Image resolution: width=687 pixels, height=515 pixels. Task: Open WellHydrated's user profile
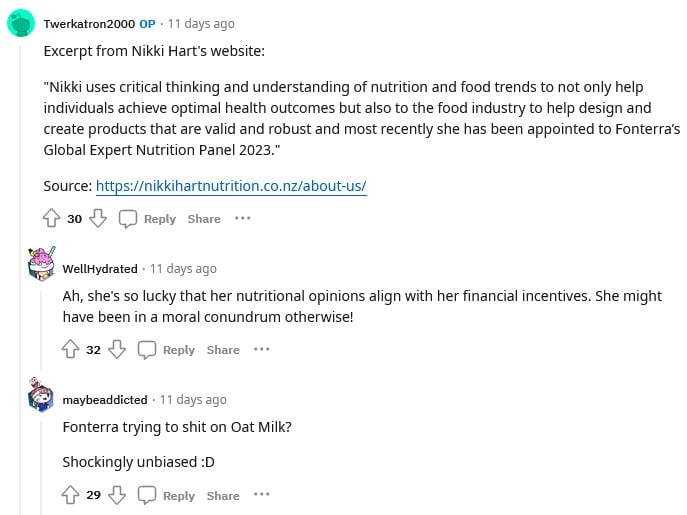point(100,269)
